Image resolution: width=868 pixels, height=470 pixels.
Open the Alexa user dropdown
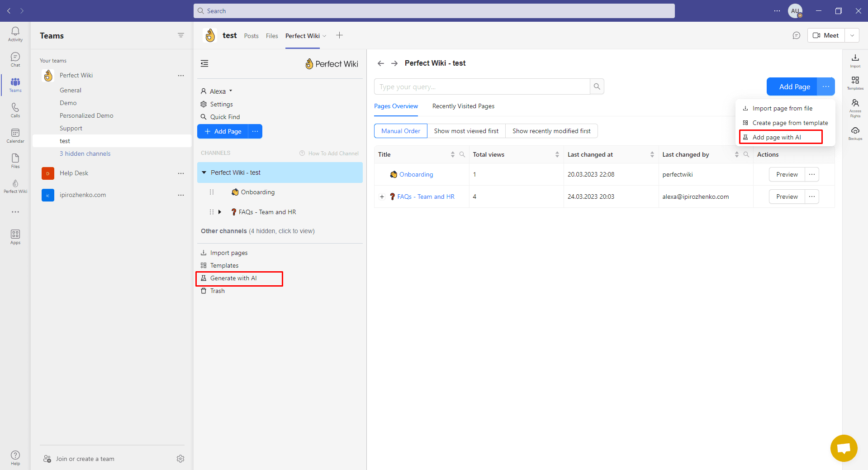point(217,91)
